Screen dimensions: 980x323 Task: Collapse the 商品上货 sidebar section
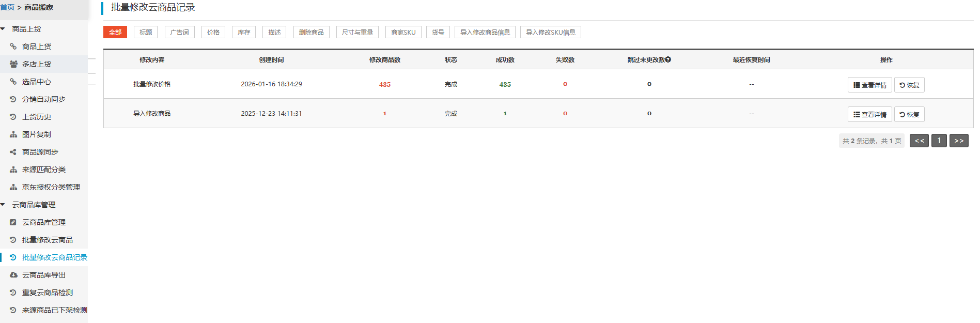tap(3, 29)
